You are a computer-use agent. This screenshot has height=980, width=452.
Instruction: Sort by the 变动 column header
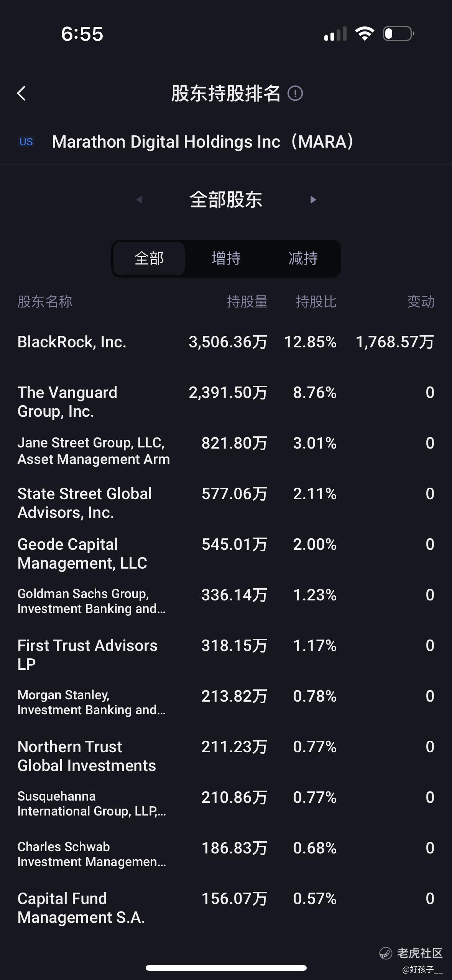421,302
